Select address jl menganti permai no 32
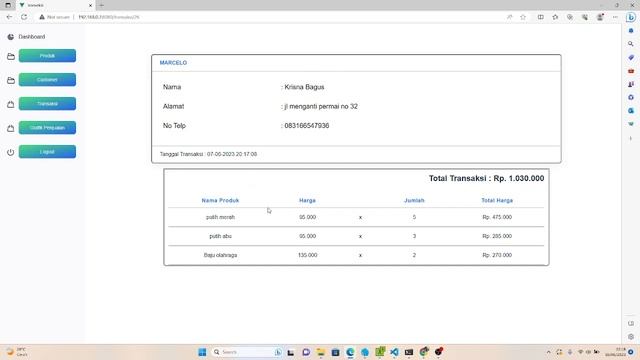 pos(321,107)
